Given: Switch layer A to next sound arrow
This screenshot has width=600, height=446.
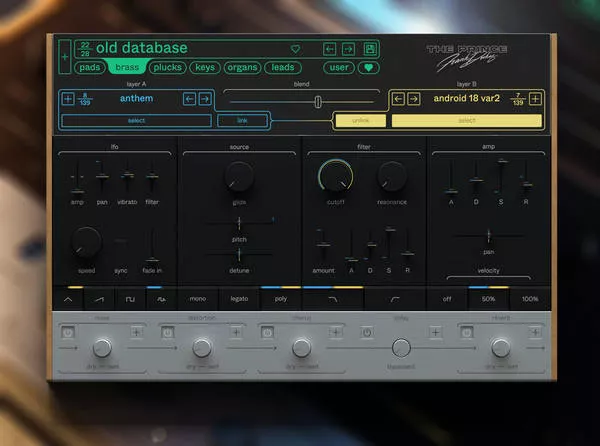Looking at the screenshot, I should (x=205, y=98).
